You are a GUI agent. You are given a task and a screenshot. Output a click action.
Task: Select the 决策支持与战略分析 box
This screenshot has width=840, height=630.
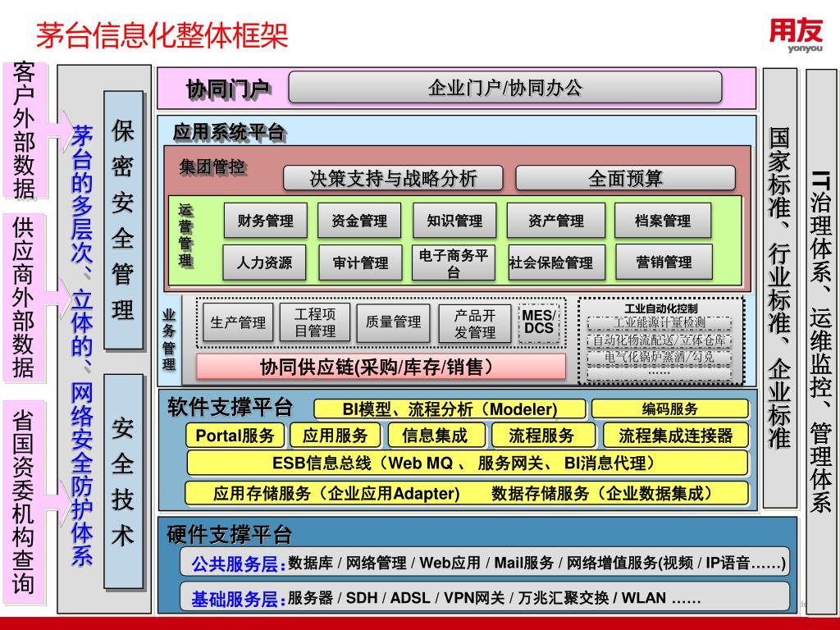pos(393,178)
